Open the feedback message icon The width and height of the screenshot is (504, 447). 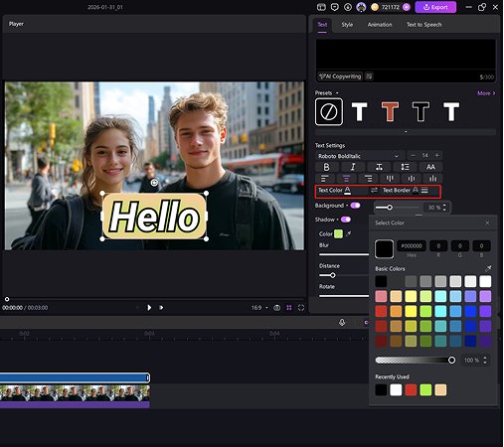coord(335,7)
